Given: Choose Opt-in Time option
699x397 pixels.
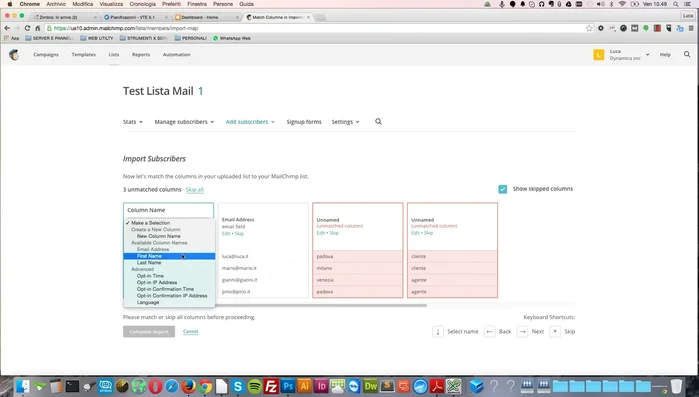Looking at the screenshot, I should tap(169, 276).
